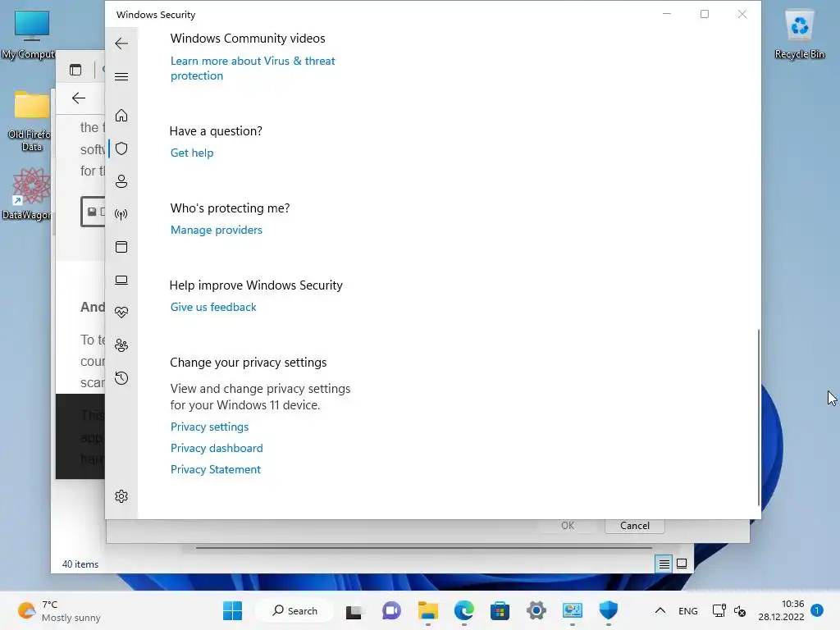Open the weather widget 7°C

tap(59, 610)
